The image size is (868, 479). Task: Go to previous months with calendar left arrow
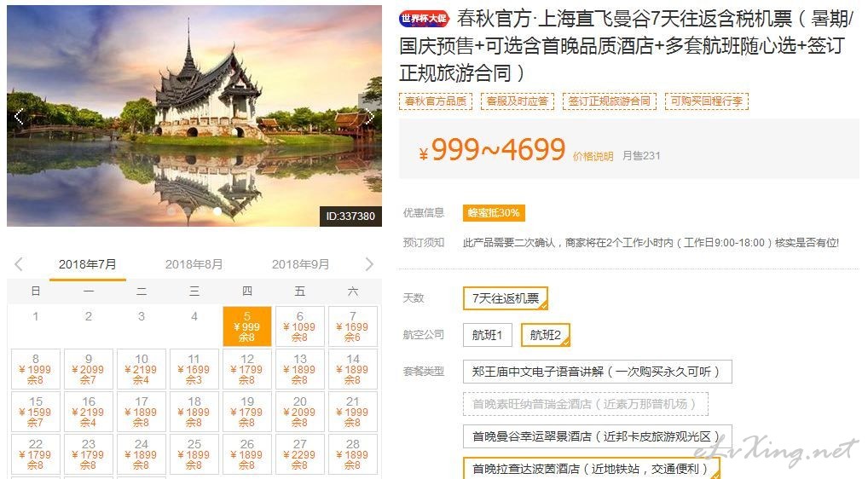(19, 264)
